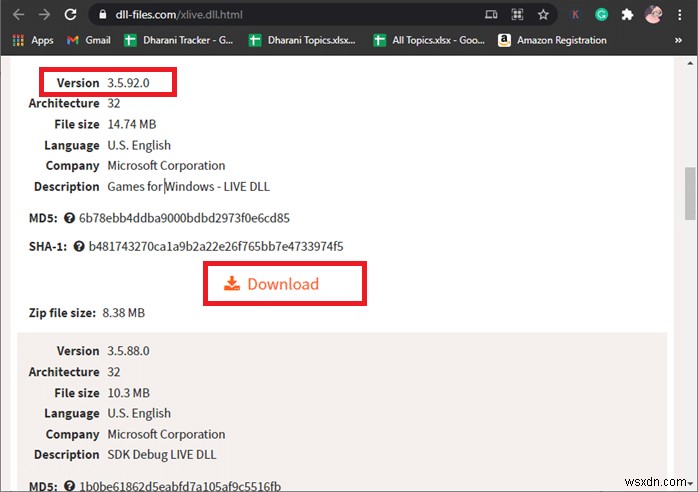Click the MD5 help question mark icon
This screenshot has width=698, height=492.
click(x=69, y=218)
